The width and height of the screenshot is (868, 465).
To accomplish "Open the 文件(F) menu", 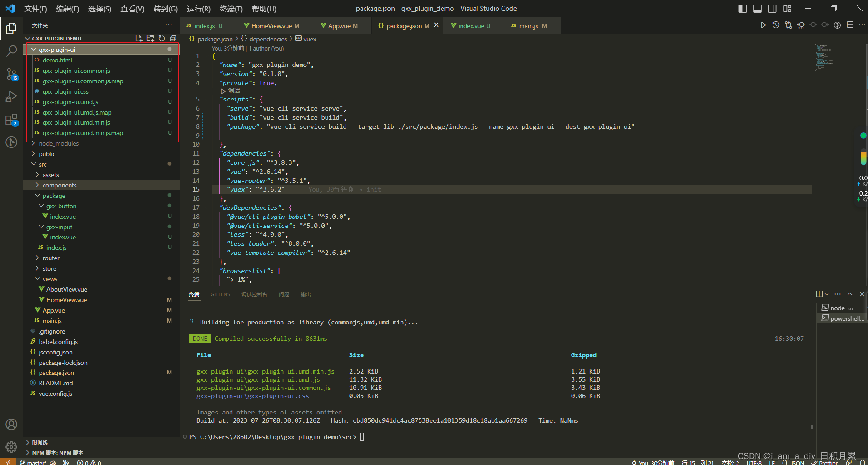I will coord(35,9).
